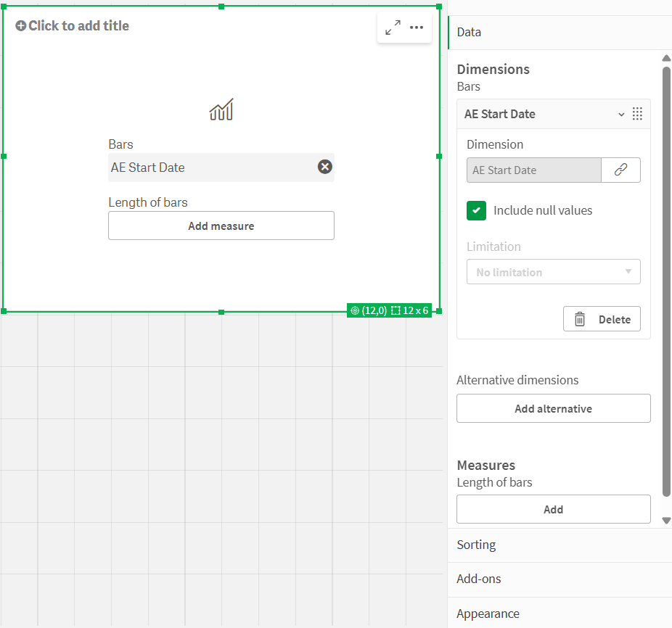
Task: Click the trash icon in Delete button
Action: coord(579,319)
